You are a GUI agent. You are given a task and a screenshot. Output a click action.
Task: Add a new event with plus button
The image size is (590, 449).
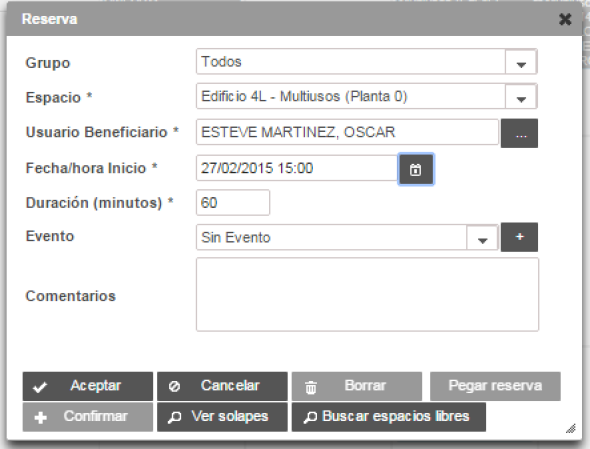point(519,237)
